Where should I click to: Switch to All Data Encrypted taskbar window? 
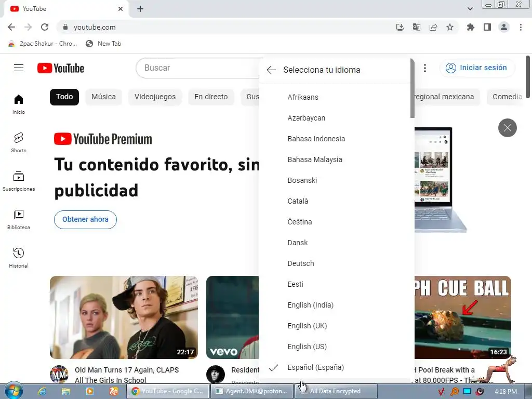(x=336, y=391)
